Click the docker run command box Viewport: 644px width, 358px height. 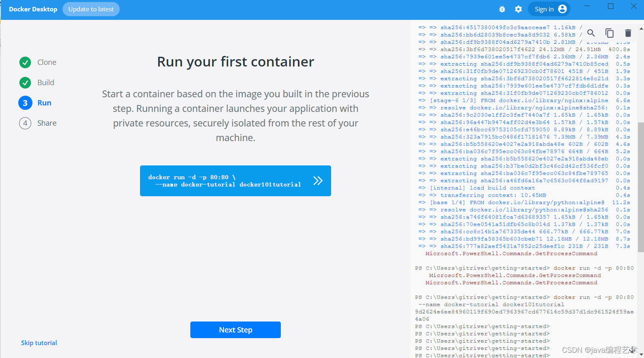pos(235,181)
